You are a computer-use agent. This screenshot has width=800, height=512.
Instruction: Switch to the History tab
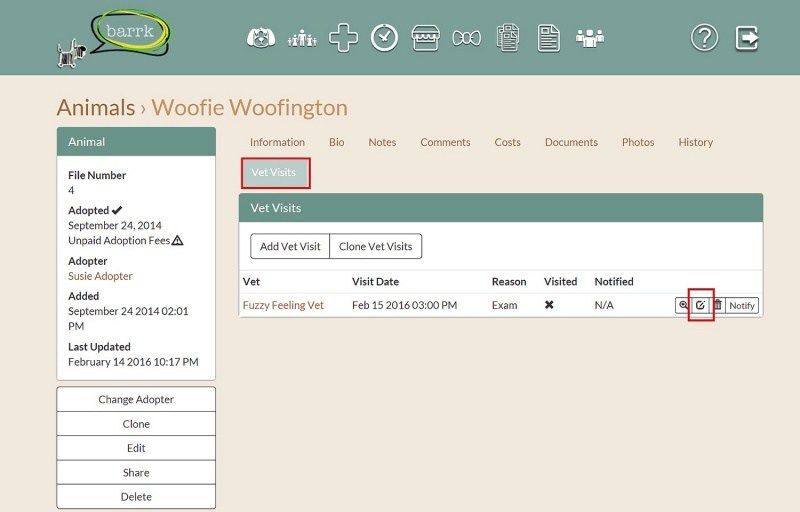point(695,142)
